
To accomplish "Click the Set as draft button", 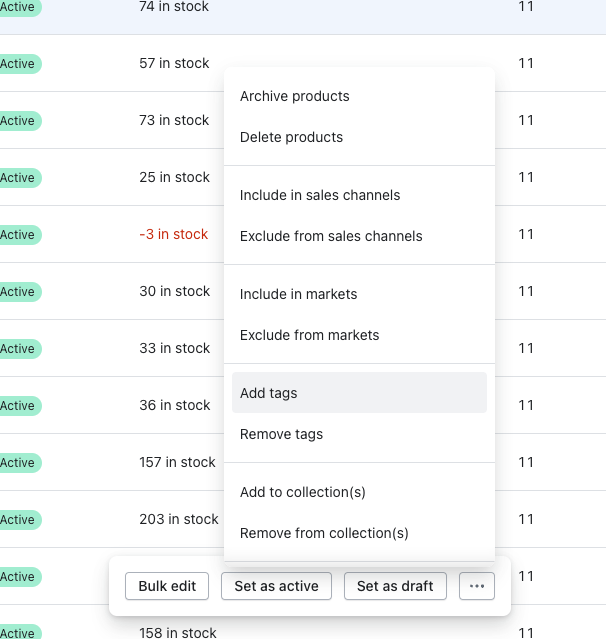I will click(x=395, y=586).
